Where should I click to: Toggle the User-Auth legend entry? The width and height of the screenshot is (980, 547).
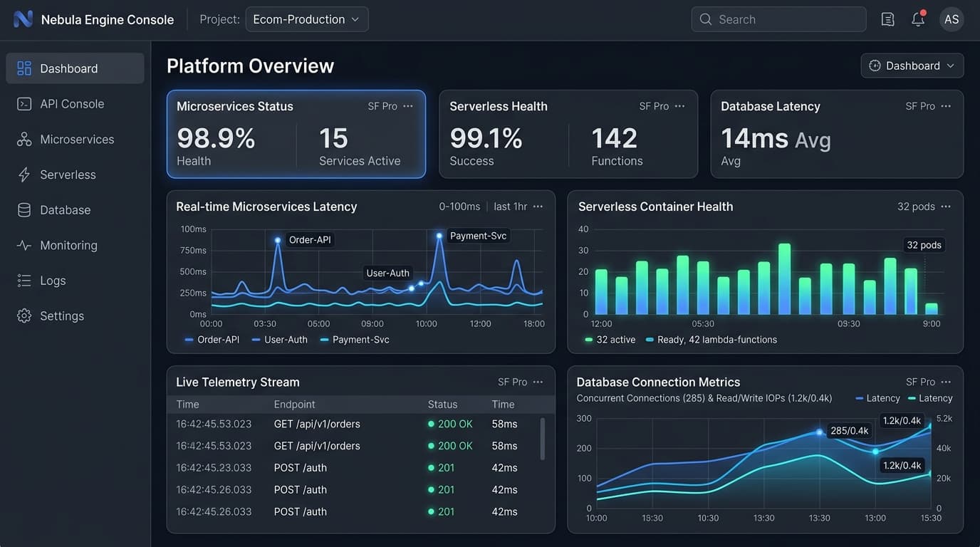(x=279, y=340)
